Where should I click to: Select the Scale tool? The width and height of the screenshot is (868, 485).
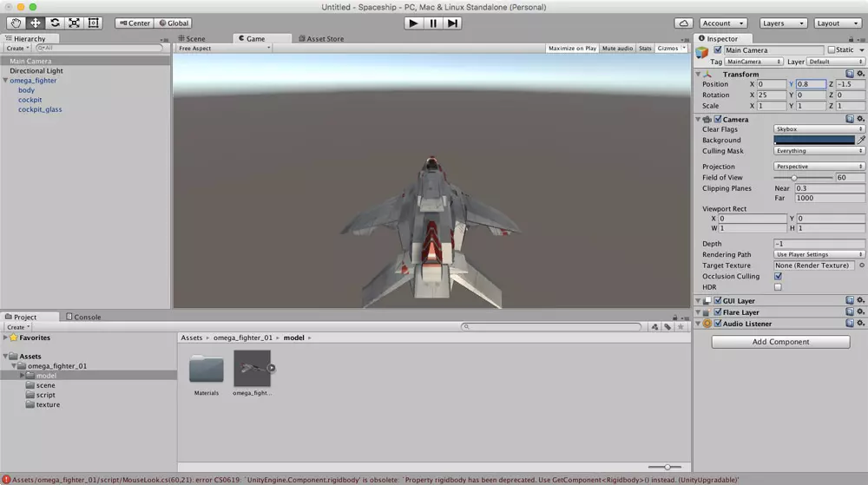[x=74, y=23]
